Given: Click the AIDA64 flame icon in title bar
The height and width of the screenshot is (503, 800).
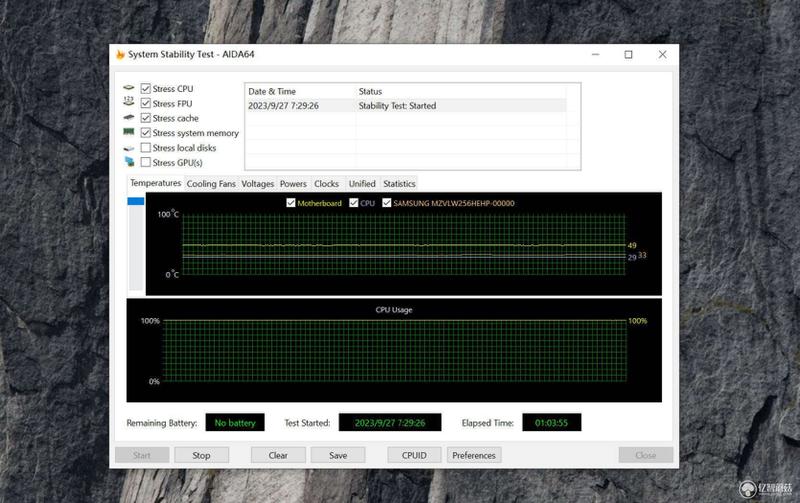Looking at the screenshot, I should point(120,55).
